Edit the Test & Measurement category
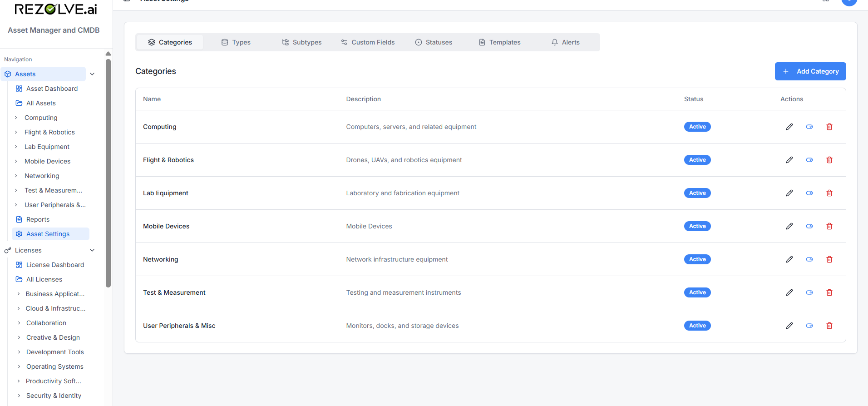Image resolution: width=868 pixels, height=406 pixels. pos(789,292)
